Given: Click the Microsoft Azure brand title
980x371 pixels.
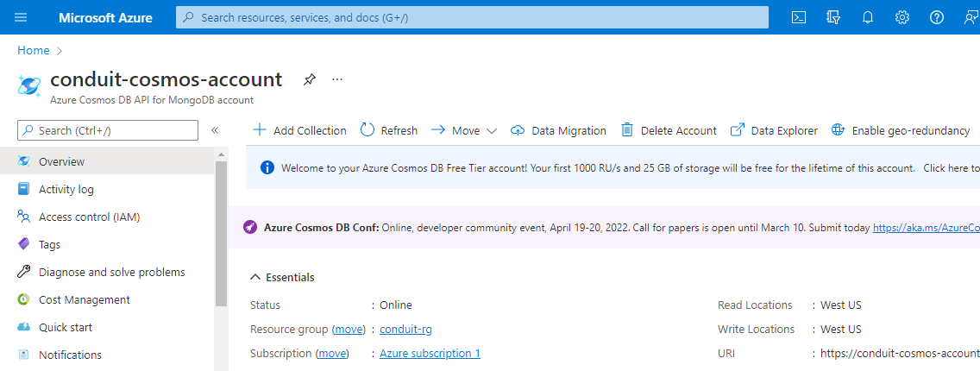Looking at the screenshot, I should tap(105, 17).
